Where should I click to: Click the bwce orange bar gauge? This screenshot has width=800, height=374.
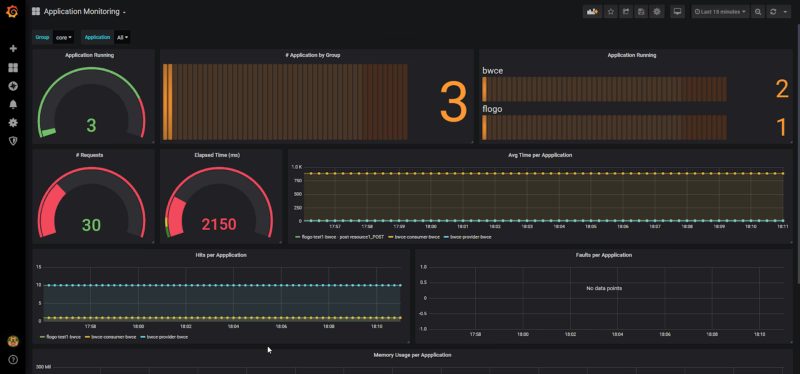[605, 89]
